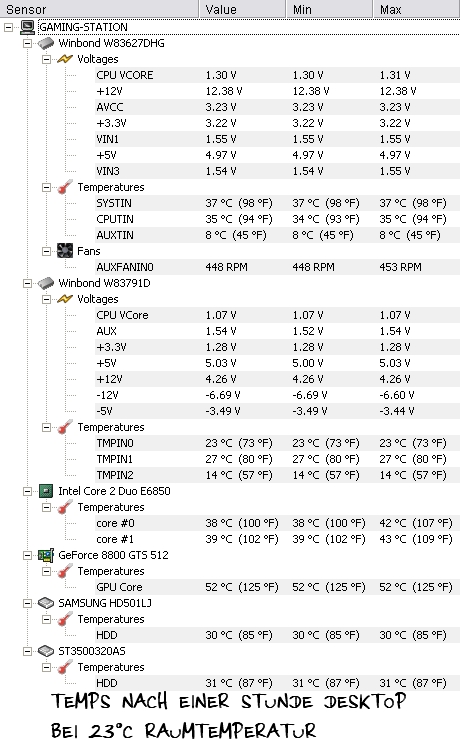This screenshot has width=460, height=740.
Task: Collapse the GAMING-STATION root node
Action: [8, 27]
